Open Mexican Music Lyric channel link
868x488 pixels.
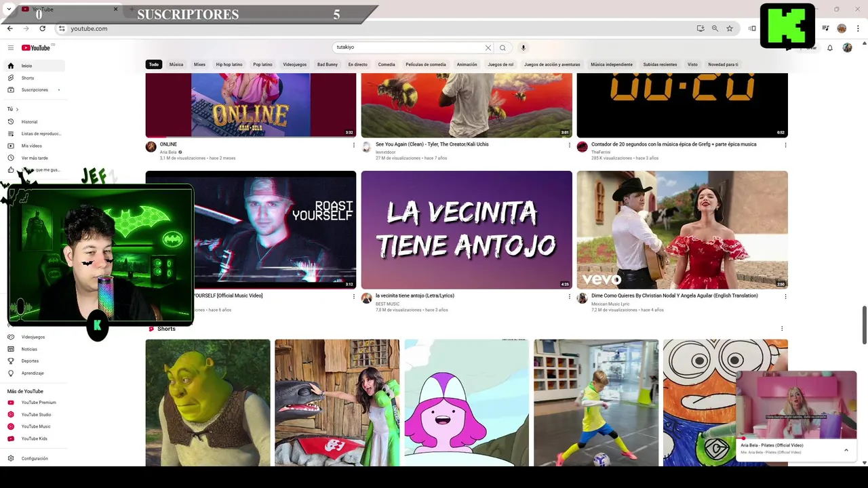610,304
